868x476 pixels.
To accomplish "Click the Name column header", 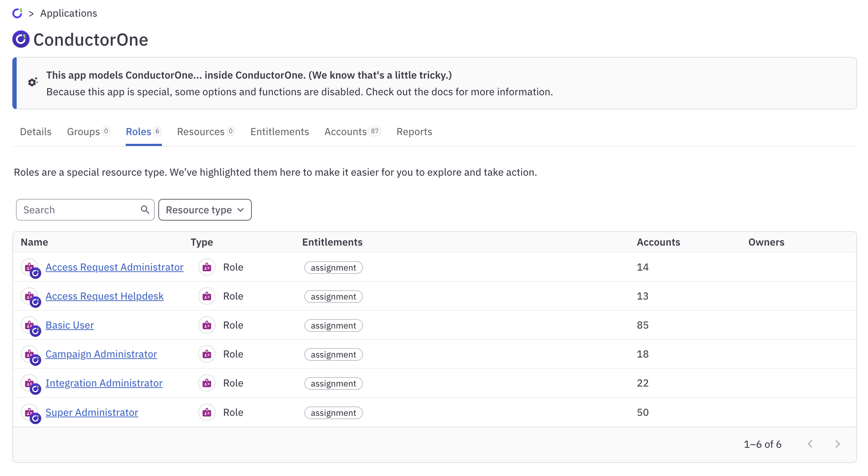I will click(34, 242).
